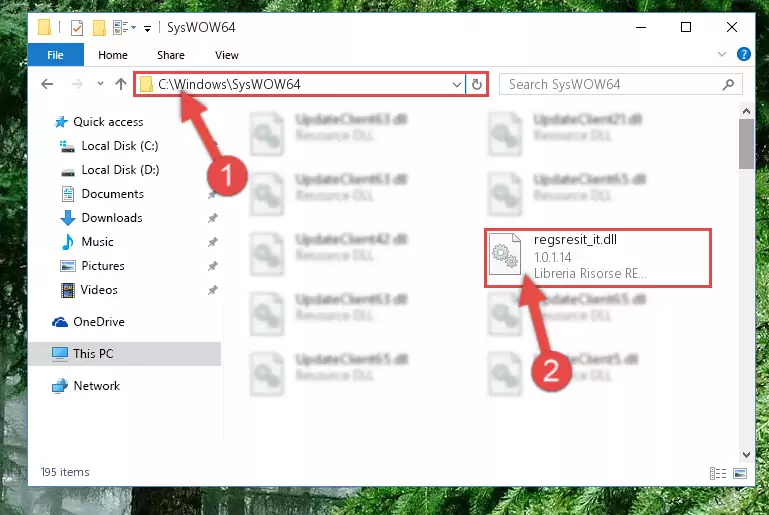Open Local Disk (D:) in sidebar
Viewport: 769px width, 515px height.
(x=120, y=170)
